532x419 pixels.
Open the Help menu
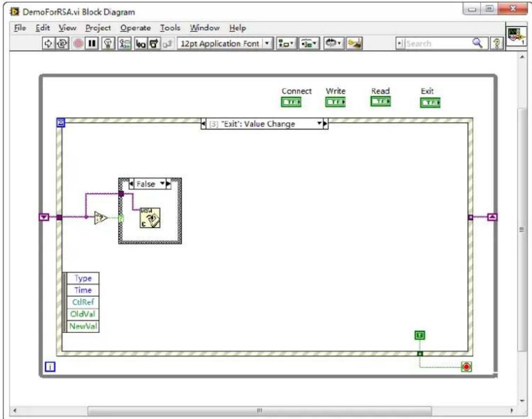click(x=238, y=28)
